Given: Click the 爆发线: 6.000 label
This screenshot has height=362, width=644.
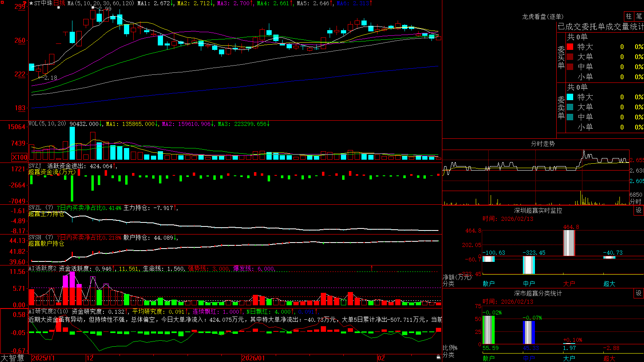Looking at the screenshot, I should tap(254, 268).
